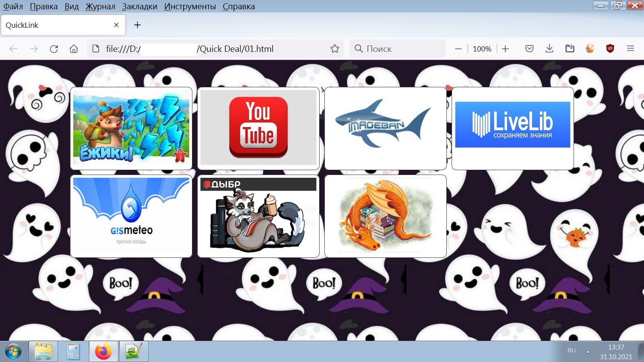Screen dimensions: 644x362
Task: Close the QuickLink tab
Action: (x=116, y=25)
